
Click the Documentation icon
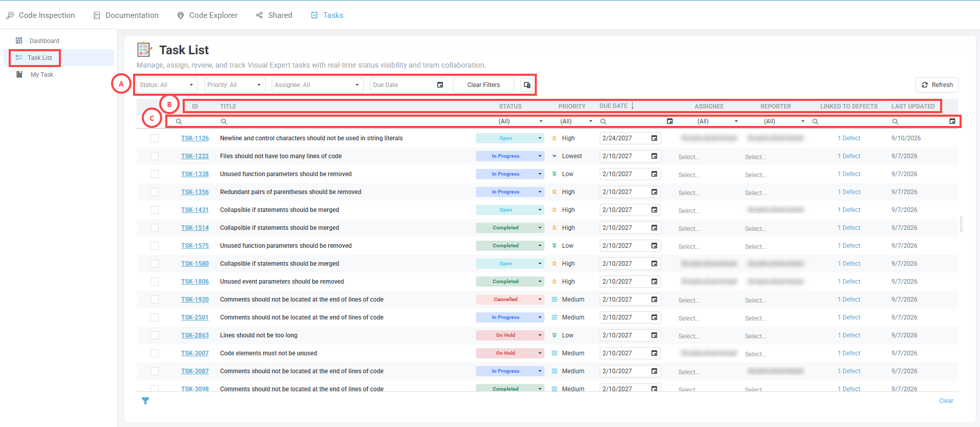coord(97,15)
